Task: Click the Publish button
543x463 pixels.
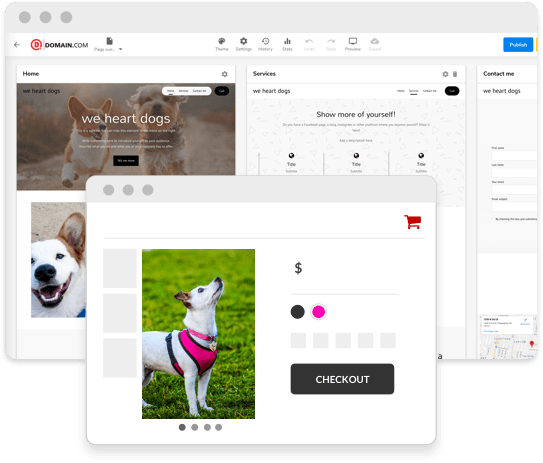Action: click(518, 45)
